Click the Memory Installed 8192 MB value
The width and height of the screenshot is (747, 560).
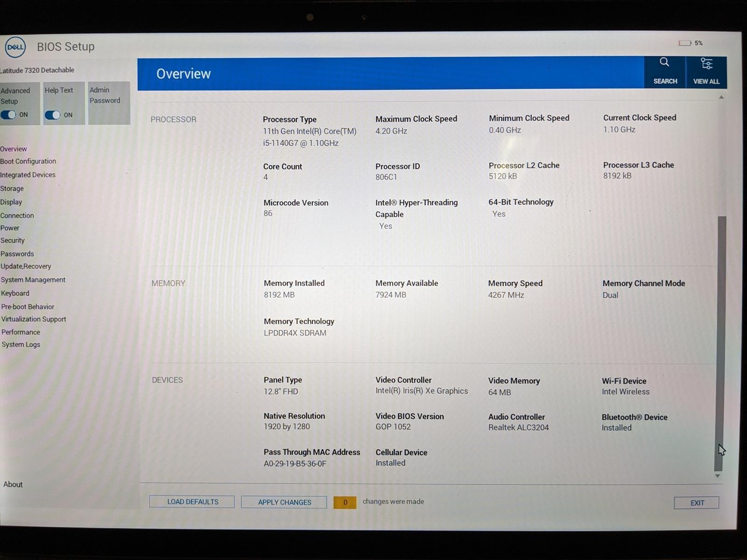point(279,295)
